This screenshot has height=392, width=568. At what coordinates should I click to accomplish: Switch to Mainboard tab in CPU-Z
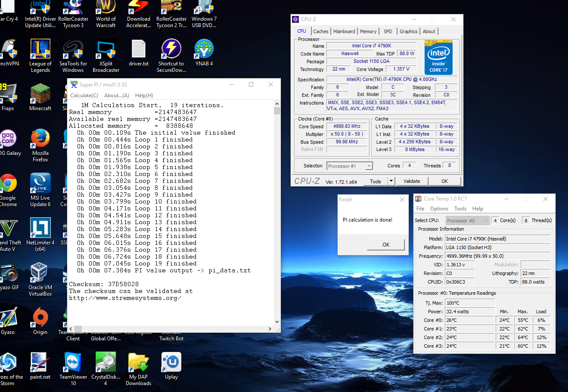coord(344,31)
